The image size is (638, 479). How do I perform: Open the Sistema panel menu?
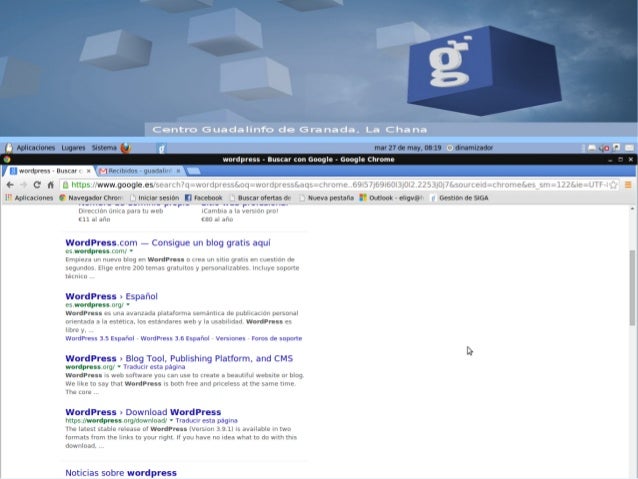click(x=104, y=148)
